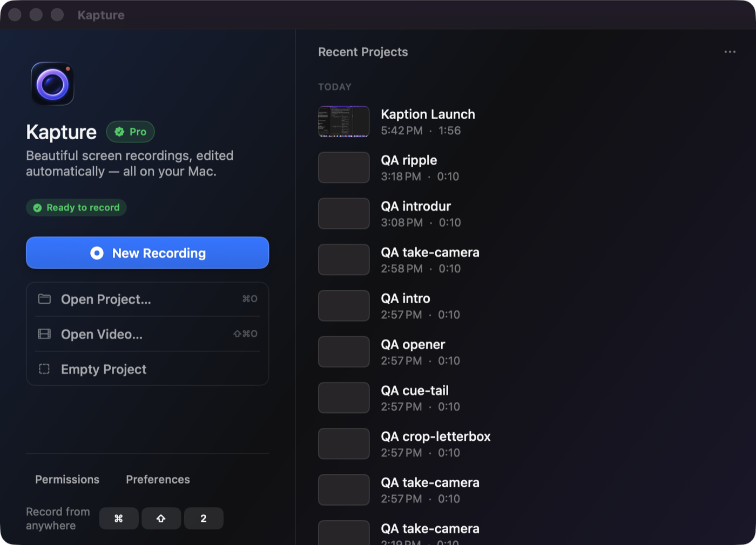
Task: Open the Recent Projects three-dots menu
Action: [730, 52]
